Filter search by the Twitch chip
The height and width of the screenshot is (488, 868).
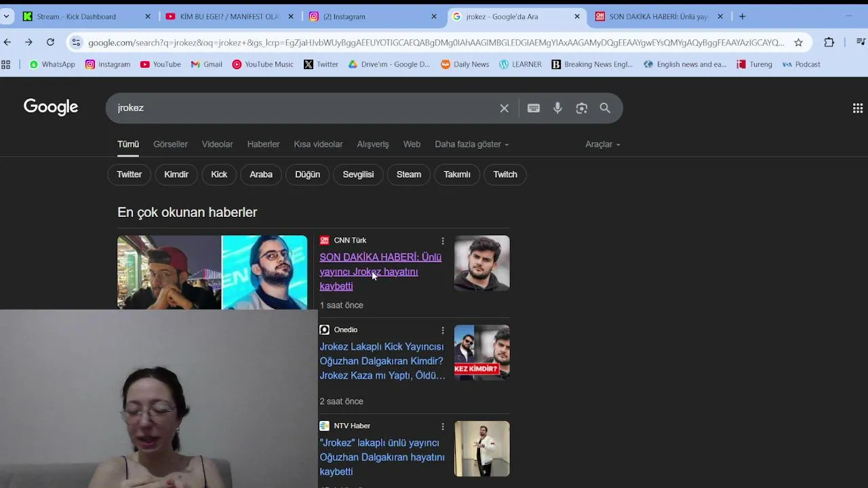pyautogui.click(x=505, y=174)
